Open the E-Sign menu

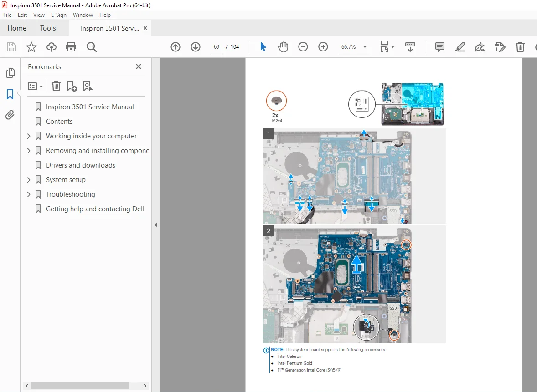(58, 15)
